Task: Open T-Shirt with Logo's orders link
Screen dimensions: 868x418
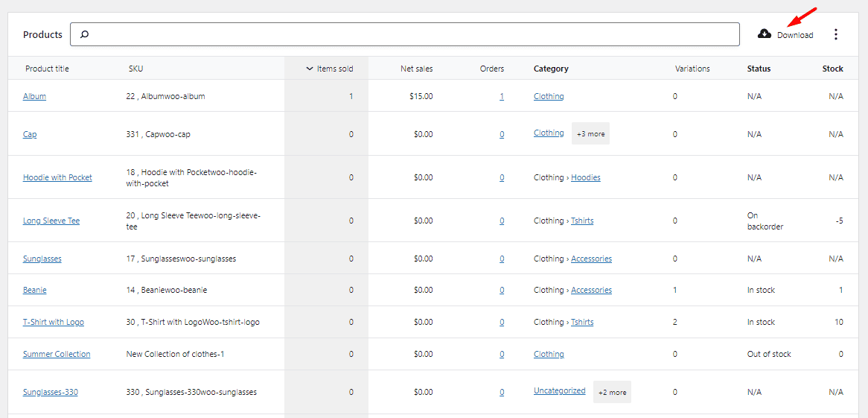Action: 502,322
